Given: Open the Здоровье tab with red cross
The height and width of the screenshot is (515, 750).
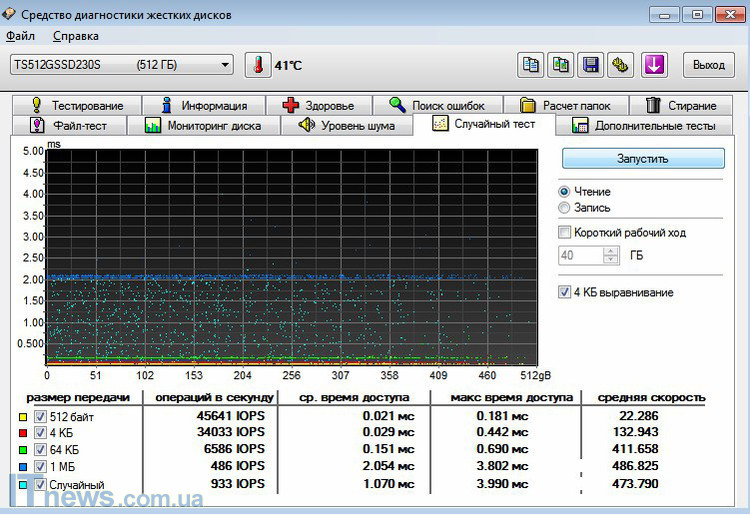Looking at the screenshot, I should click(318, 105).
